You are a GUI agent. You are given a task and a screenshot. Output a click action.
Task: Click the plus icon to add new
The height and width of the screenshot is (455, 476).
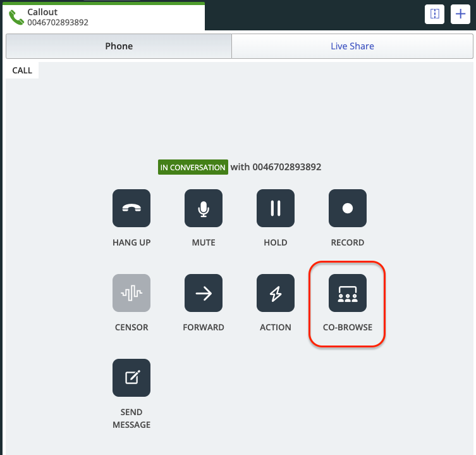(x=461, y=15)
